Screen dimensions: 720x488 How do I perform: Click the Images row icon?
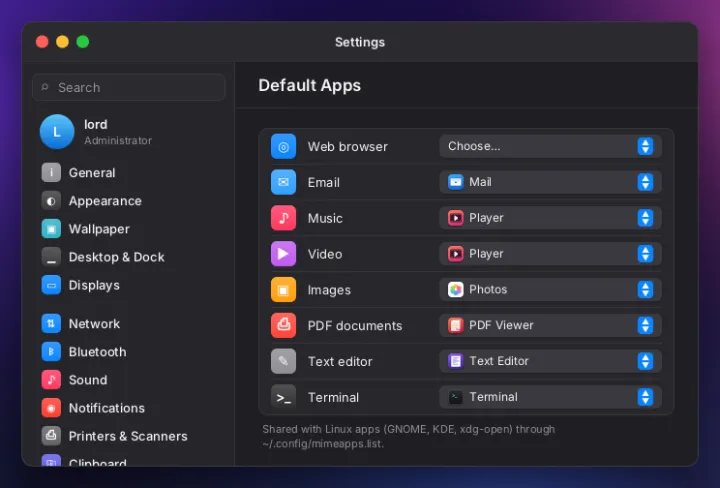283,290
